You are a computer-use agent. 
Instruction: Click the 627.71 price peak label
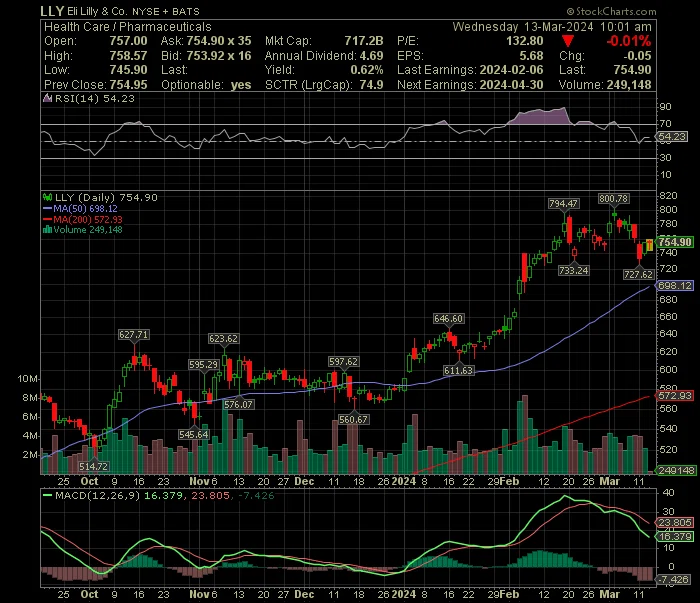[133, 334]
